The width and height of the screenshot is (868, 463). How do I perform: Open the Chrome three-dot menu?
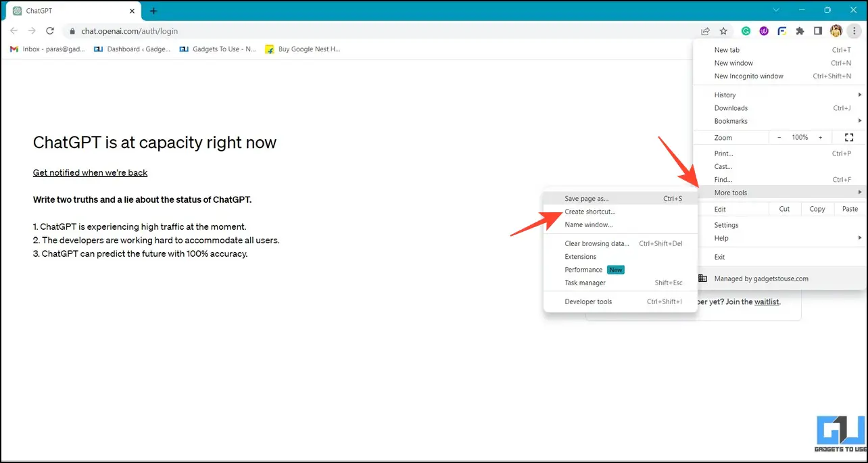854,31
